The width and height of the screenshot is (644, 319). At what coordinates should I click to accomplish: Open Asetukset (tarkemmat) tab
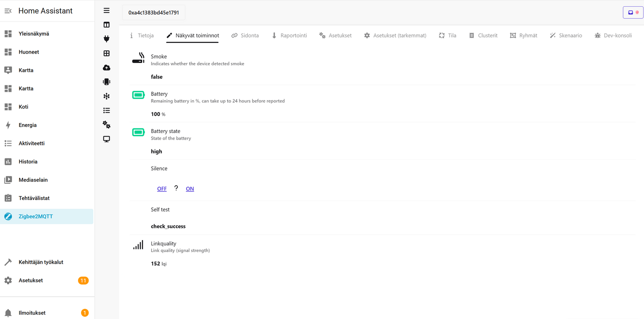pyautogui.click(x=395, y=35)
